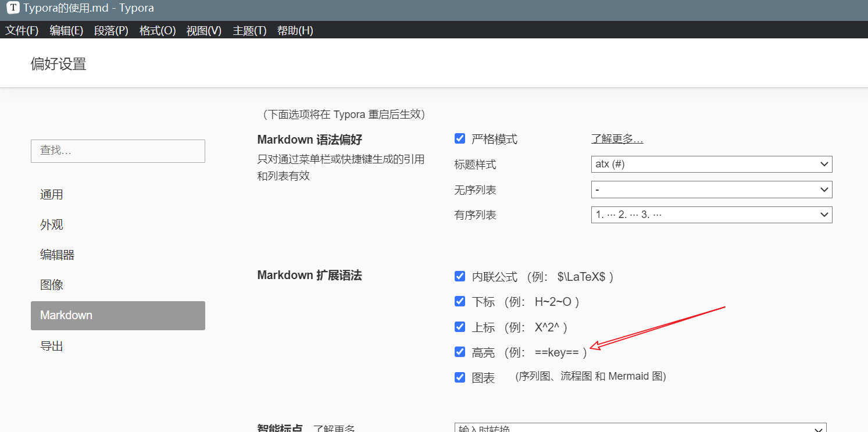The height and width of the screenshot is (432, 868).
Task: Open the 标题样式 dropdown showing atx (#)
Action: coord(712,164)
